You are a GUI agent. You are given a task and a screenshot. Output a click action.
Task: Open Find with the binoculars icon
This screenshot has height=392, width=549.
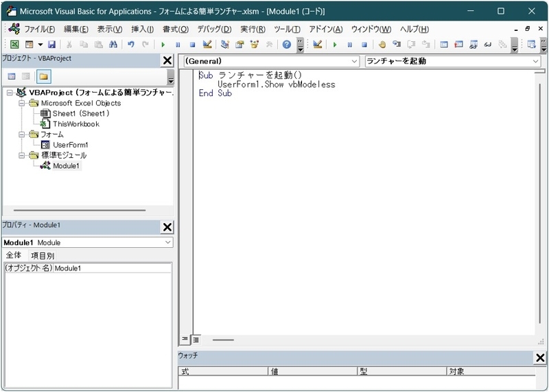(113, 45)
